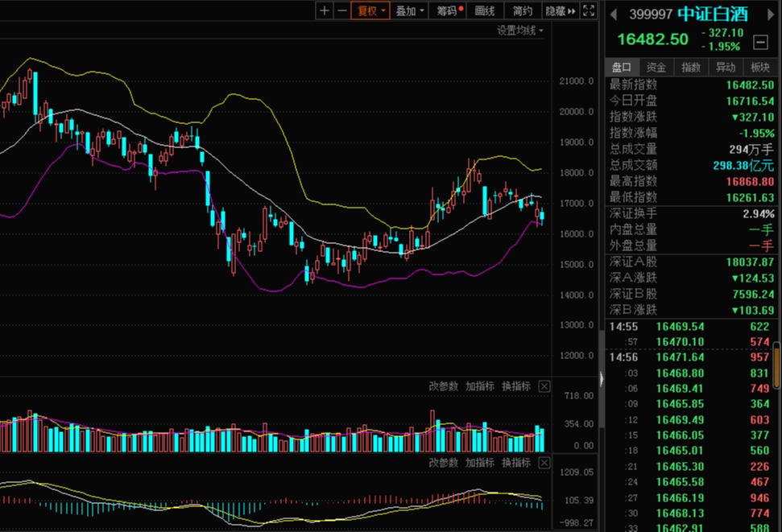
Task: Click 改参数 in the volume pane
Action: (x=444, y=386)
